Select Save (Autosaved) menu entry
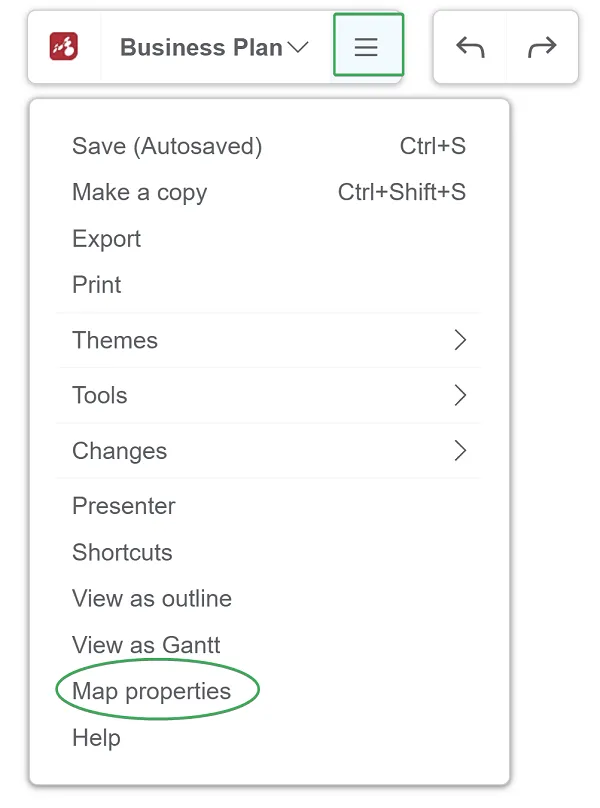This screenshot has height=808, width=600. point(269,146)
